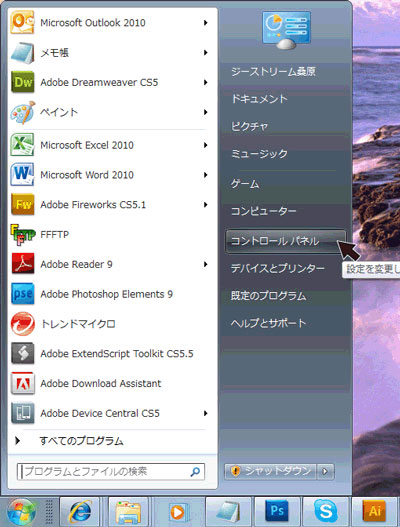Click the notepad icon in the taskbar
Viewport: 400px width, 527px height.
point(228,512)
